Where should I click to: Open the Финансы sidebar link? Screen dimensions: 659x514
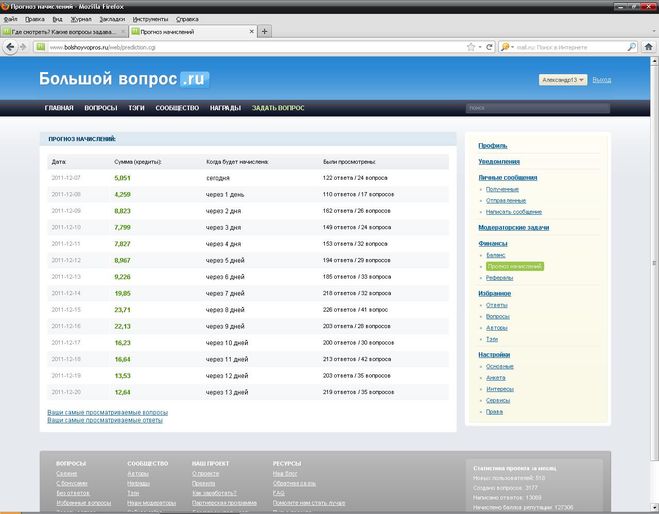click(493, 244)
